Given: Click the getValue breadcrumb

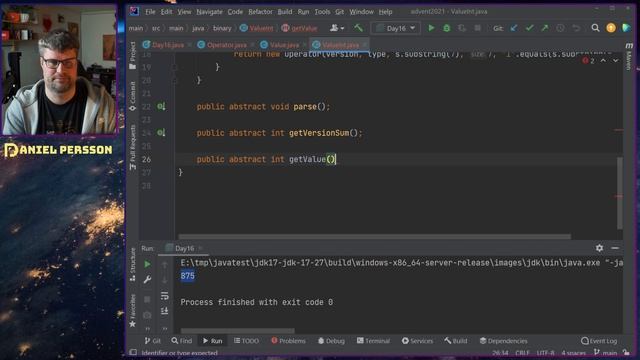Looking at the screenshot, I should (300, 28).
